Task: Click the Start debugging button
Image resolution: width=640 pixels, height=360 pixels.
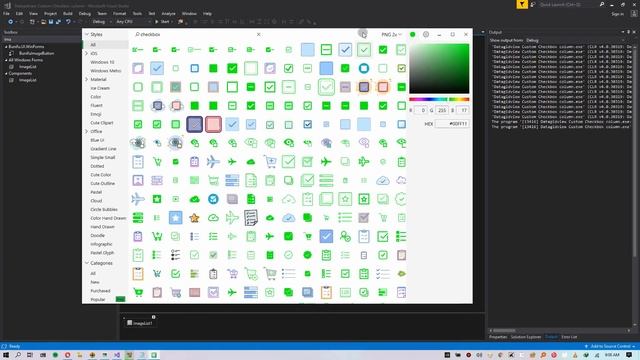Action: point(162,22)
